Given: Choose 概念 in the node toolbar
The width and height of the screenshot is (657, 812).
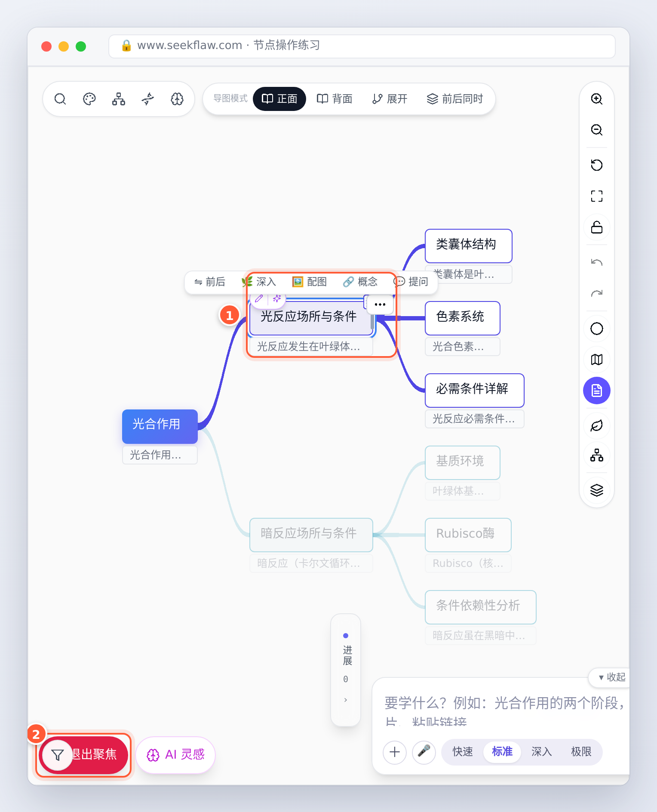Looking at the screenshot, I should click(360, 282).
